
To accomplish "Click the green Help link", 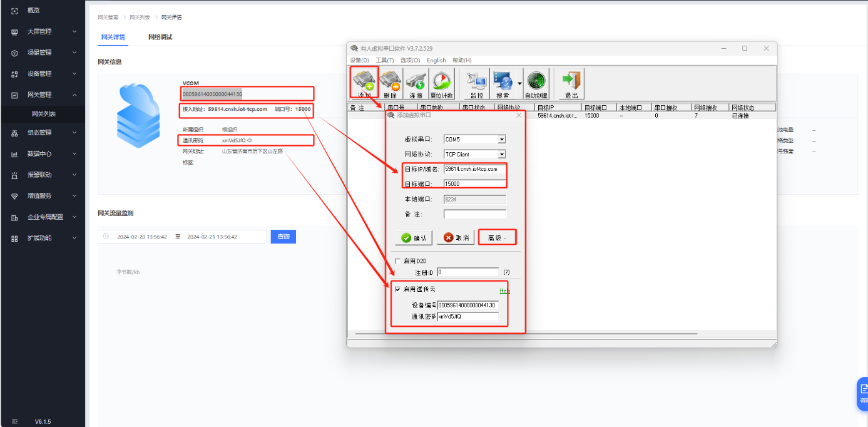I will pos(504,291).
